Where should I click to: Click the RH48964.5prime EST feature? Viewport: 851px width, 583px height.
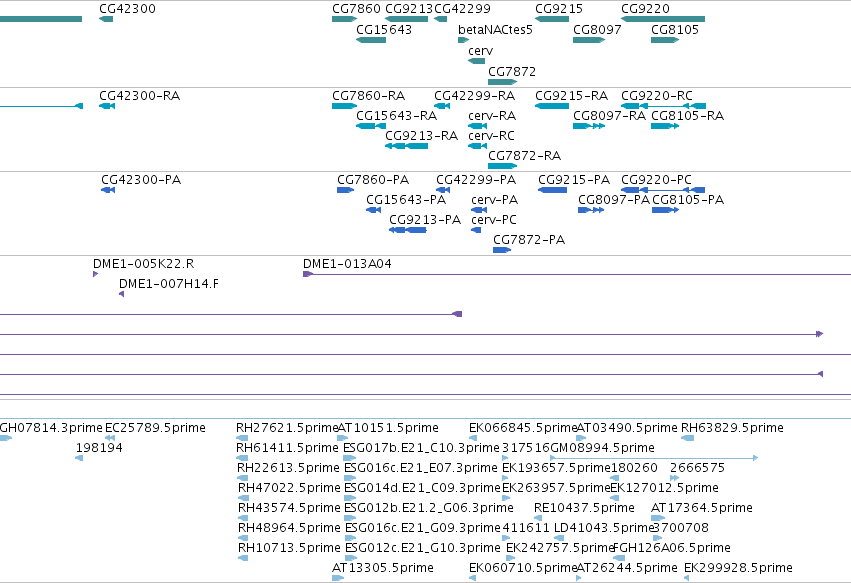[243, 538]
